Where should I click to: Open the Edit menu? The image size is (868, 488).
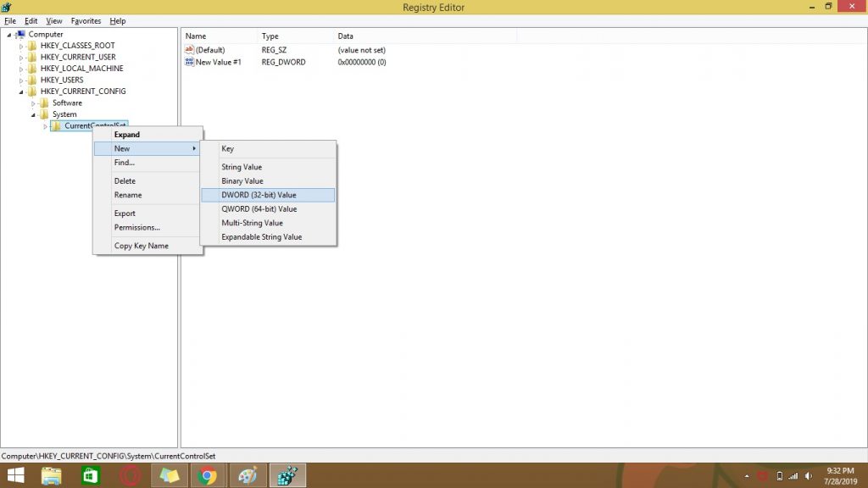[31, 21]
